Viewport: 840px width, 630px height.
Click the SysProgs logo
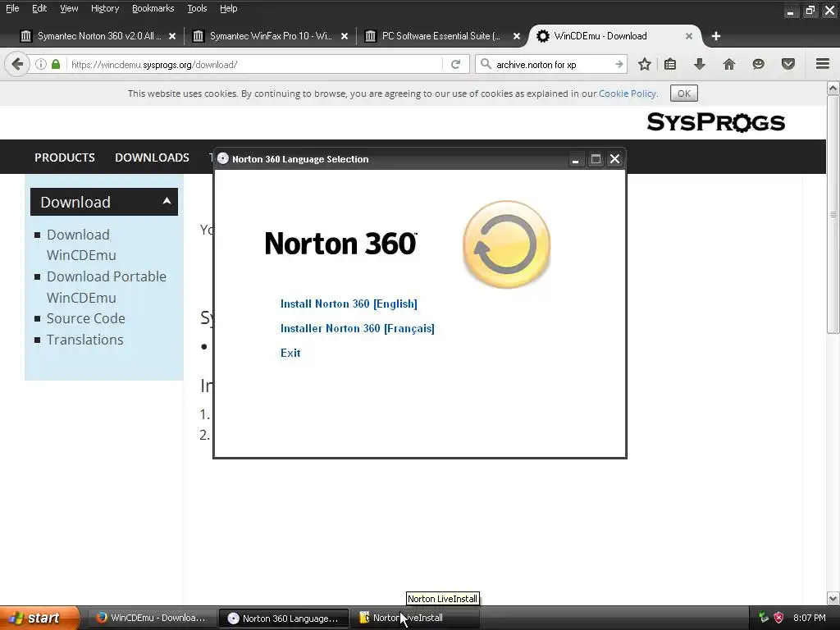[715, 122]
